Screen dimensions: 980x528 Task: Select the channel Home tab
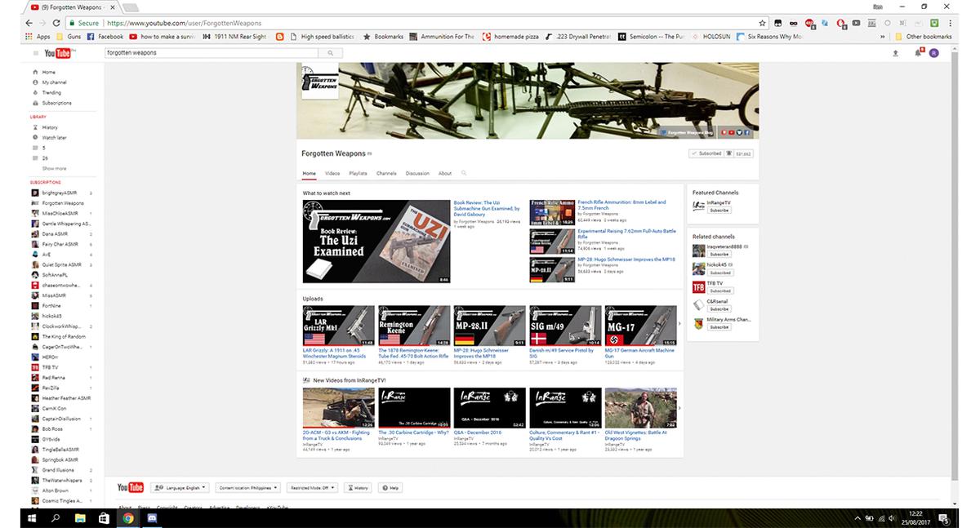[310, 173]
